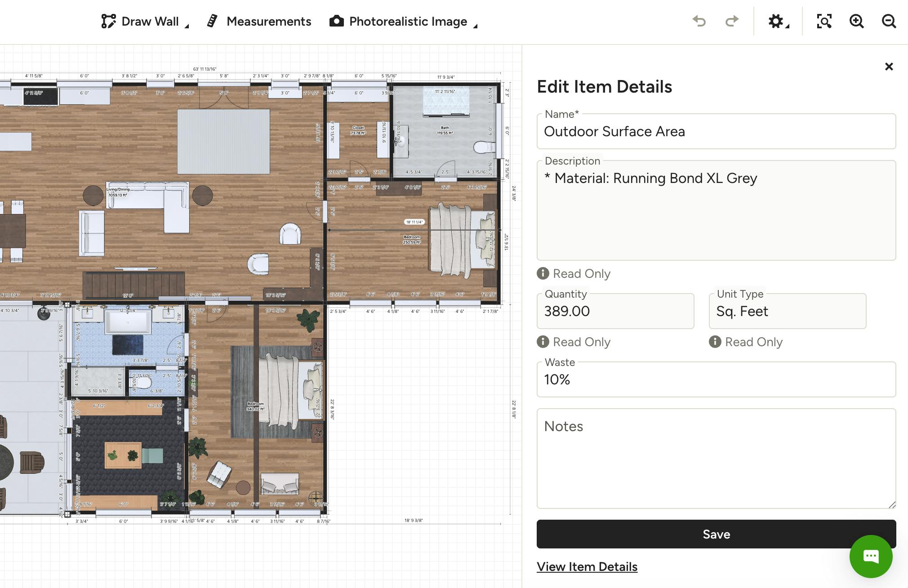This screenshot has width=908, height=588.
Task: Save the item details
Action: (716, 534)
